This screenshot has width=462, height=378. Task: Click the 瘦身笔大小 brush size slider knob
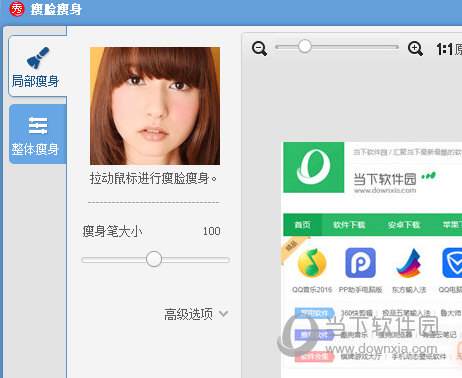[154, 259]
